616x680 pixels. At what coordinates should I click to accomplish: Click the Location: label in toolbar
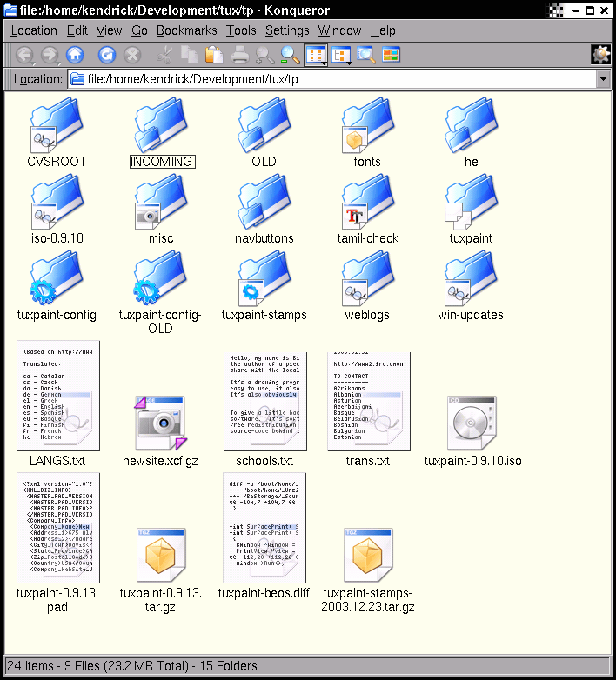tap(38, 79)
